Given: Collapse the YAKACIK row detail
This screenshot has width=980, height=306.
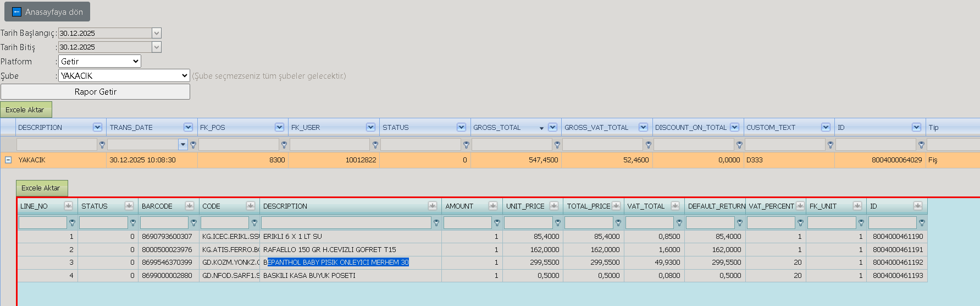Looking at the screenshot, I should coord(8,160).
